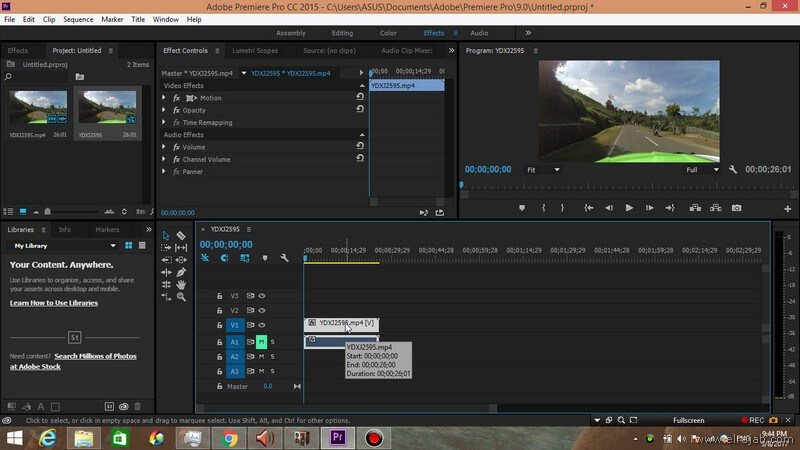Image resolution: width=800 pixels, height=450 pixels.
Task: Click Go to In point button
Action: pyautogui.click(x=588, y=208)
